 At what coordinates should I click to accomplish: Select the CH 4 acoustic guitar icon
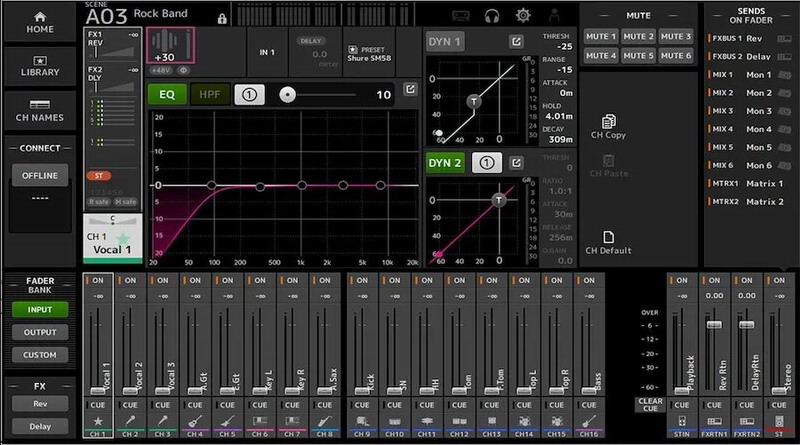click(x=195, y=422)
